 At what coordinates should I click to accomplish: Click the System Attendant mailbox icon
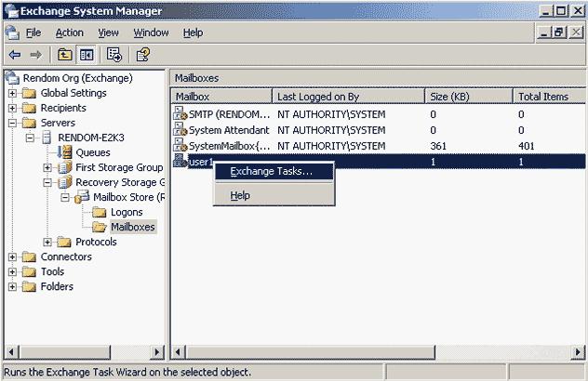(180, 130)
